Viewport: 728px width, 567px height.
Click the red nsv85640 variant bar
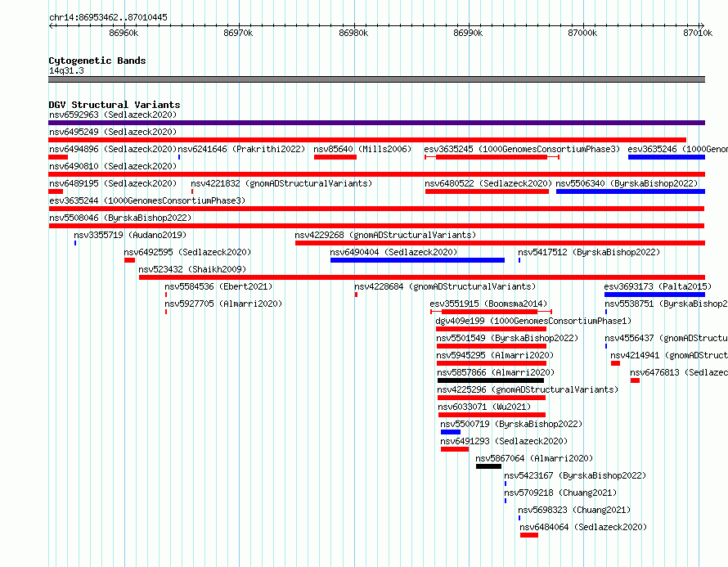335,157
